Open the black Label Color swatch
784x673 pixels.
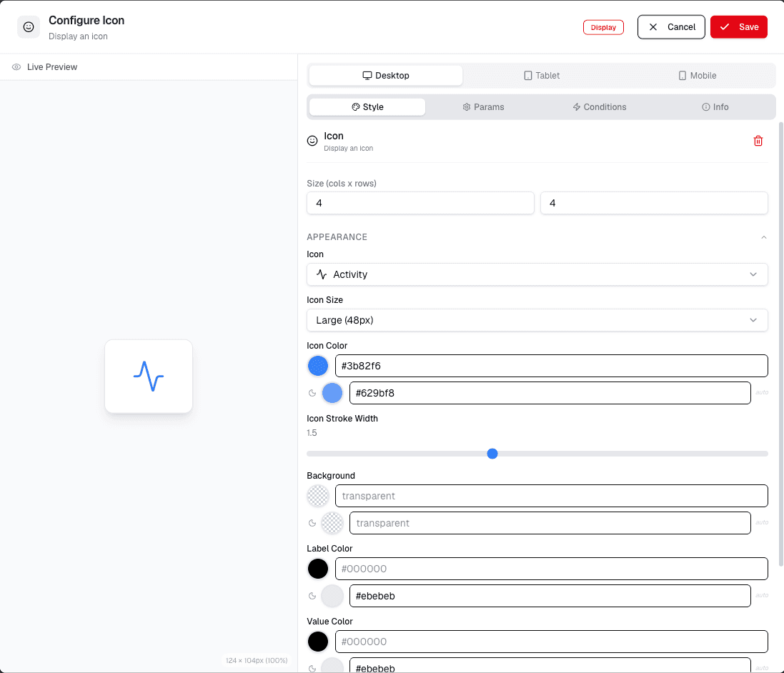coord(318,569)
